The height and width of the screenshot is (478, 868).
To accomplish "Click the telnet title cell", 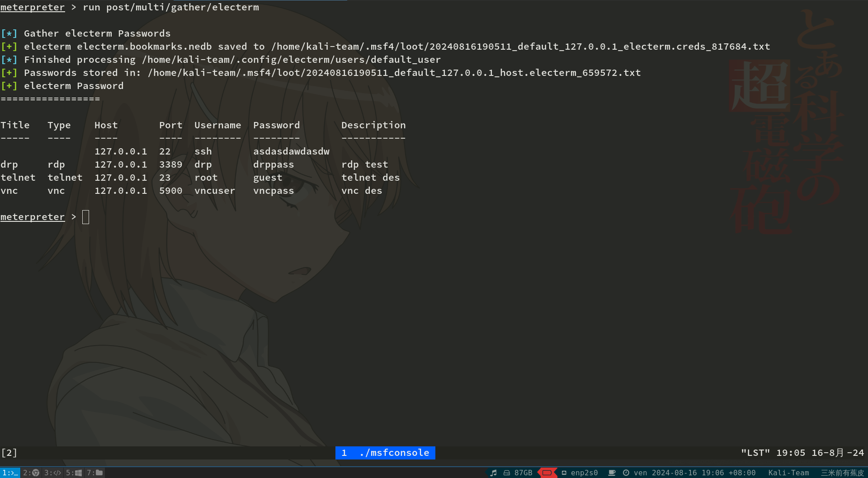I will [x=18, y=178].
